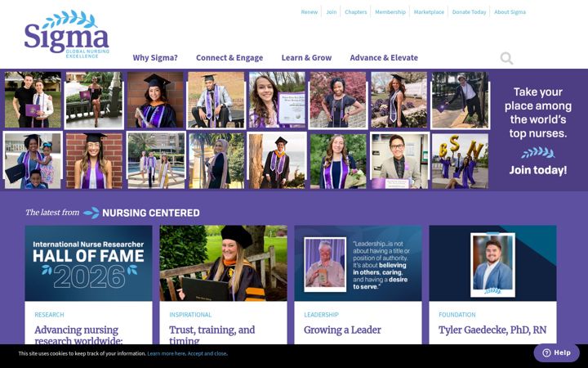Click The latest from heading text
588x368 pixels.
[52, 213]
